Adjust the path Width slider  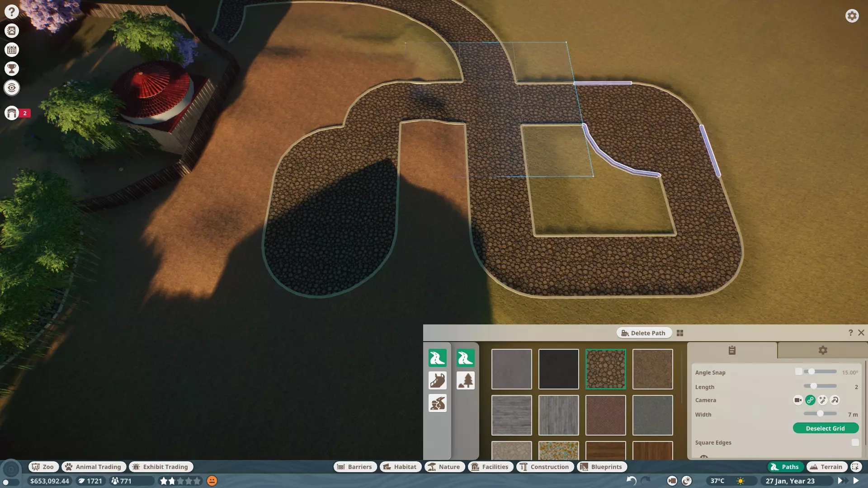(x=820, y=413)
